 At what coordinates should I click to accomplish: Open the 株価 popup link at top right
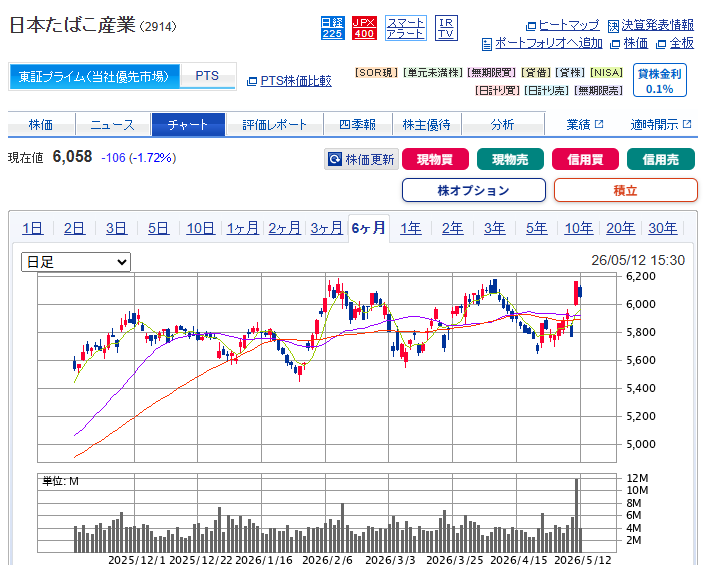(635, 43)
